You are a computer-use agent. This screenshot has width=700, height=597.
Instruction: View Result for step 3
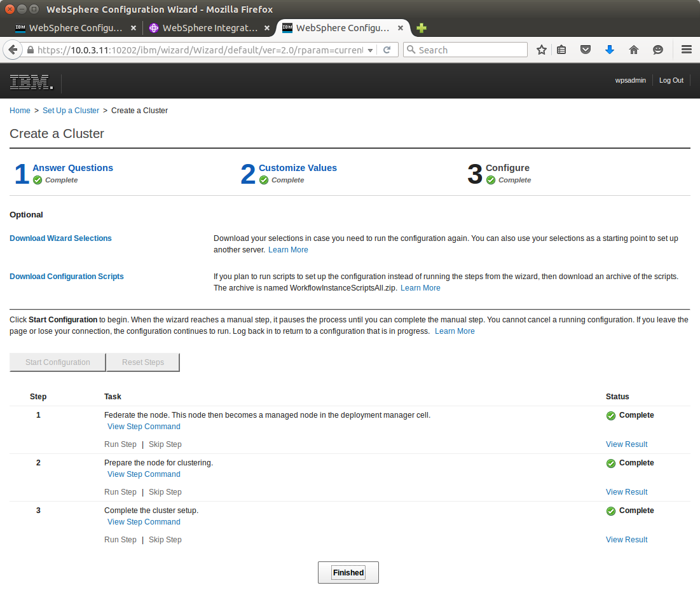pyautogui.click(x=626, y=540)
